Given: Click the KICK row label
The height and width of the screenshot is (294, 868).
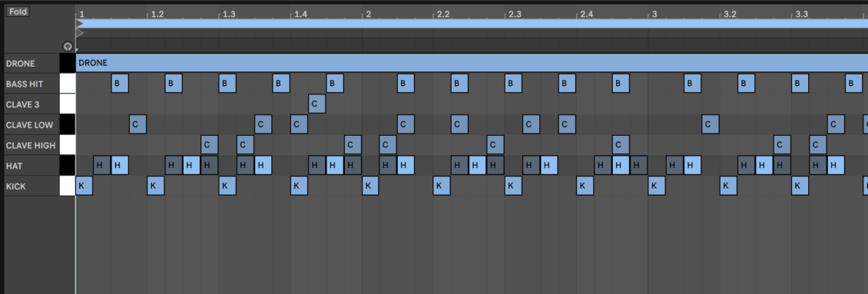Looking at the screenshot, I should tap(15, 187).
